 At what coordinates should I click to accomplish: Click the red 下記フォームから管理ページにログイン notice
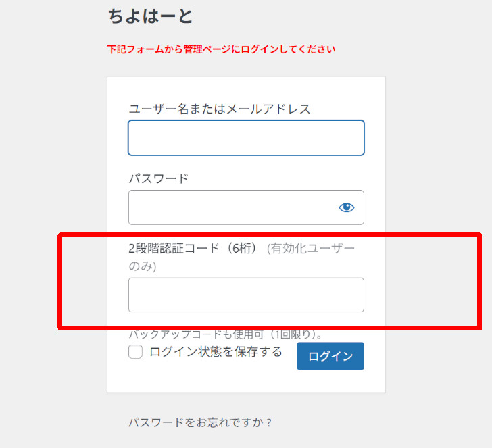click(221, 49)
